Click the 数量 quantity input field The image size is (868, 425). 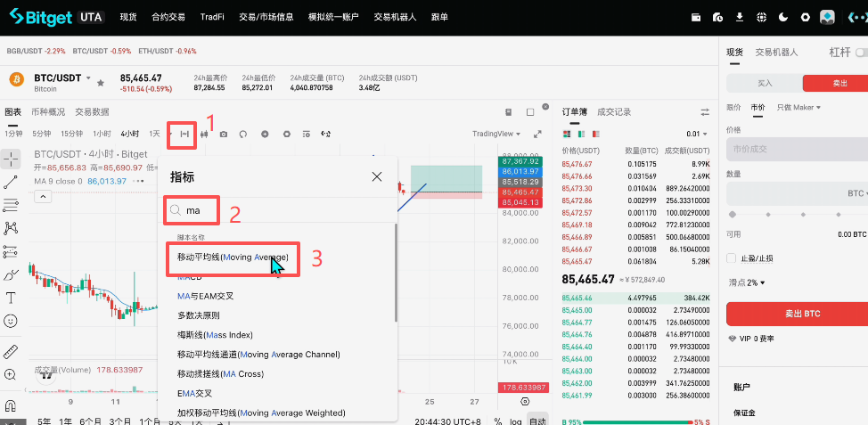click(x=797, y=193)
